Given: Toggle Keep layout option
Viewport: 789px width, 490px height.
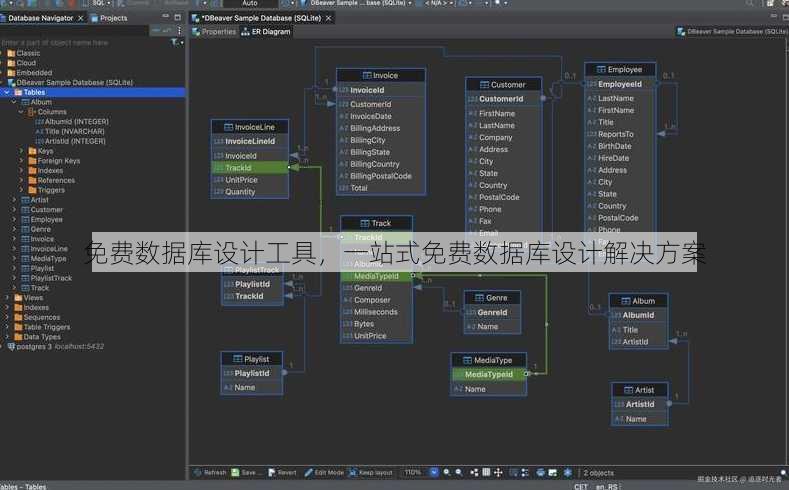Looking at the screenshot, I should click(x=371, y=472).
